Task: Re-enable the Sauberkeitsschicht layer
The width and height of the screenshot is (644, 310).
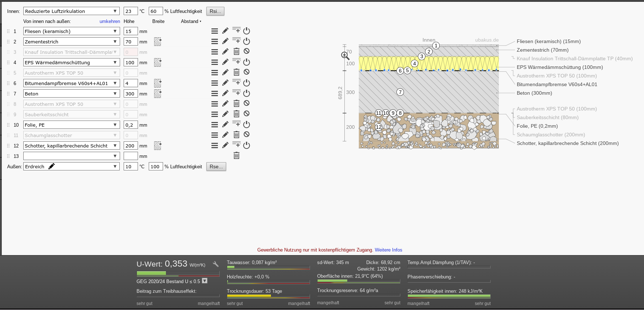Action: tap(247, 114)
